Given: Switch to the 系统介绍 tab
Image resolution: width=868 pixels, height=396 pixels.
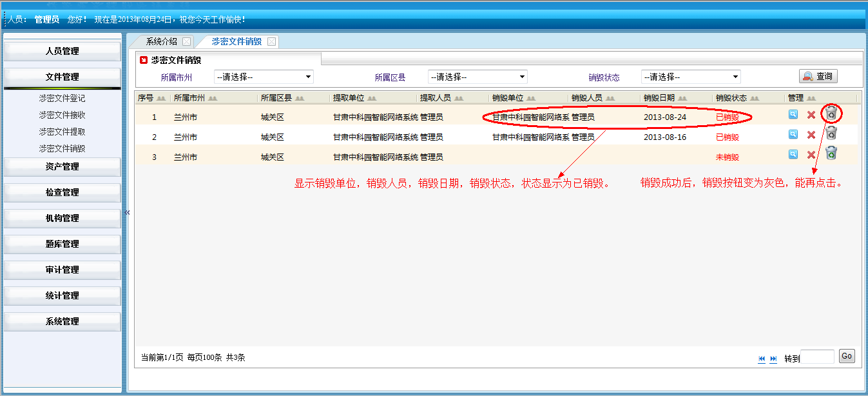Looking at the screenshot, I should 161,41.
